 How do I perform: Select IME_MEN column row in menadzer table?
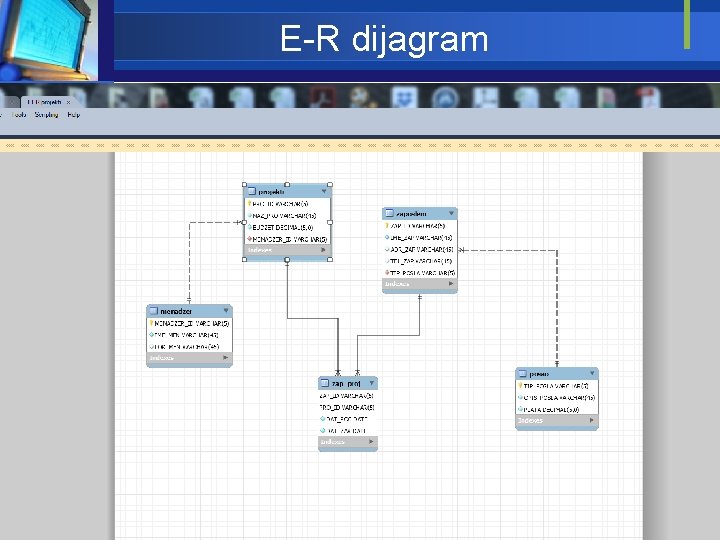[x=189, y=335]
